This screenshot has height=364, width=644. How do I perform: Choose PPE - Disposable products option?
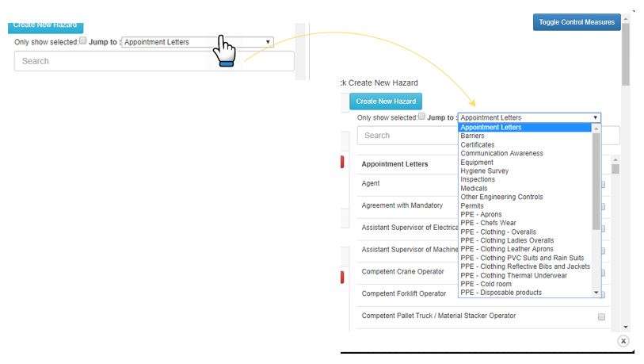point(501,293)
